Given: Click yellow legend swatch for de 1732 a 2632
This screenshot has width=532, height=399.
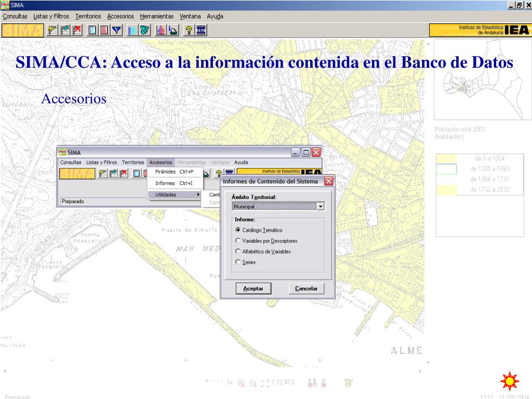Looking at the screenshot, I should (x=446, y=190).
